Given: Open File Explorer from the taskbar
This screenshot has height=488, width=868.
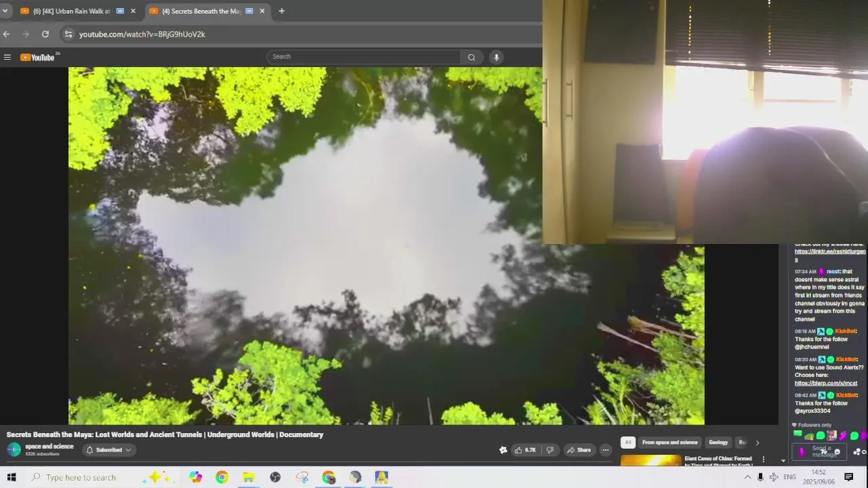Looking at the screenshot, I should pyautogui.click(x=248, y=477).
